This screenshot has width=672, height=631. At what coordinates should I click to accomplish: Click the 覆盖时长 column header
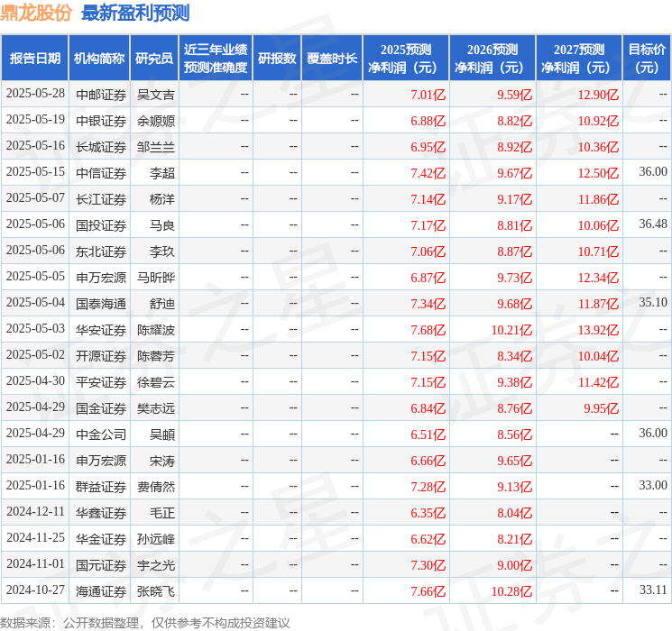[332, 58]
